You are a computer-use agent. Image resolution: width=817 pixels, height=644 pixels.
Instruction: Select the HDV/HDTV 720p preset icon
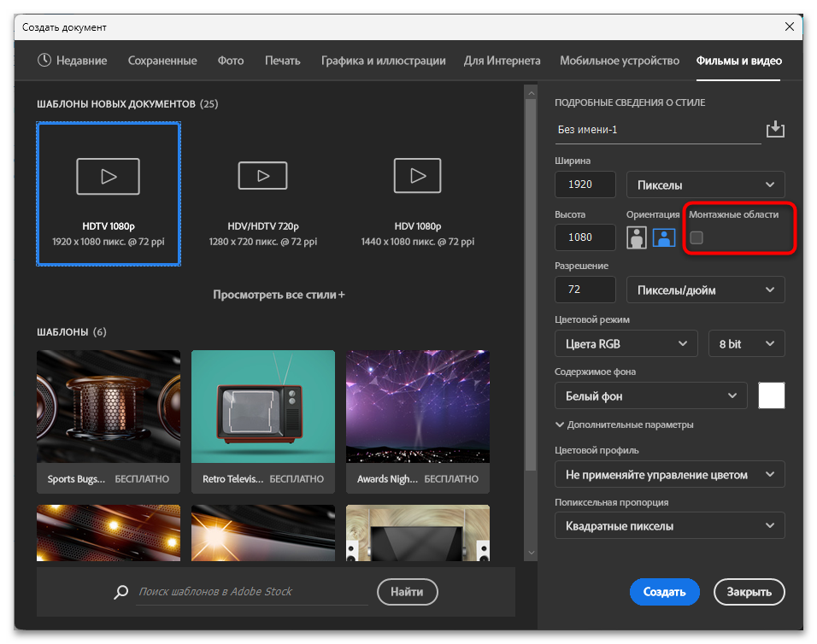pos(262,176)
